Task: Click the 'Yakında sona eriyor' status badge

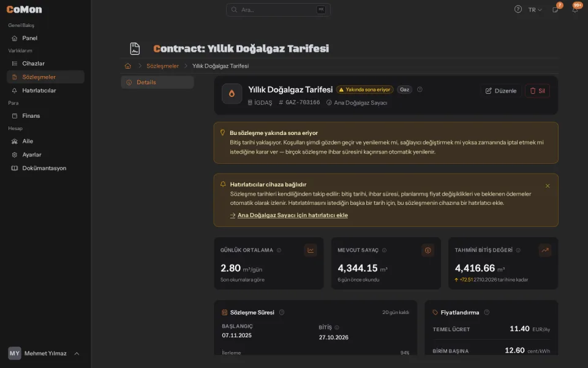Action: pyautogui.click(x=364, y=90)
